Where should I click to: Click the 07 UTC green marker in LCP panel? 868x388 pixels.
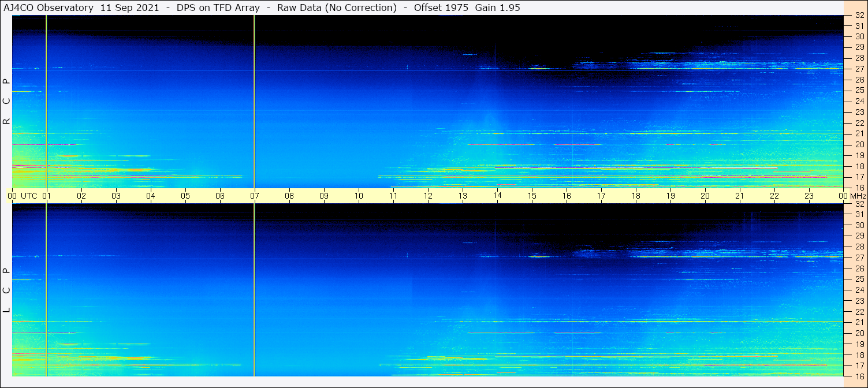[x=254, y=290]
